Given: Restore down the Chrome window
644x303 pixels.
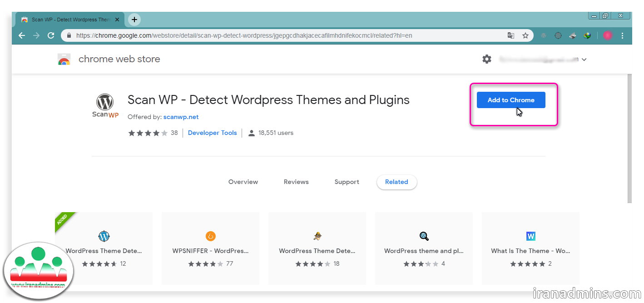Looking at the screenshot, I should [605, 16].
